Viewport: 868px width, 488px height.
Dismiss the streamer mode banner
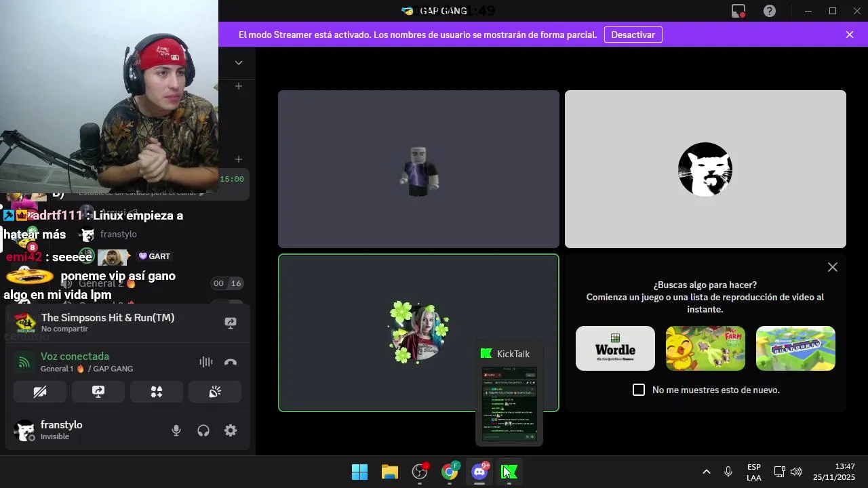tap(850, 35)
